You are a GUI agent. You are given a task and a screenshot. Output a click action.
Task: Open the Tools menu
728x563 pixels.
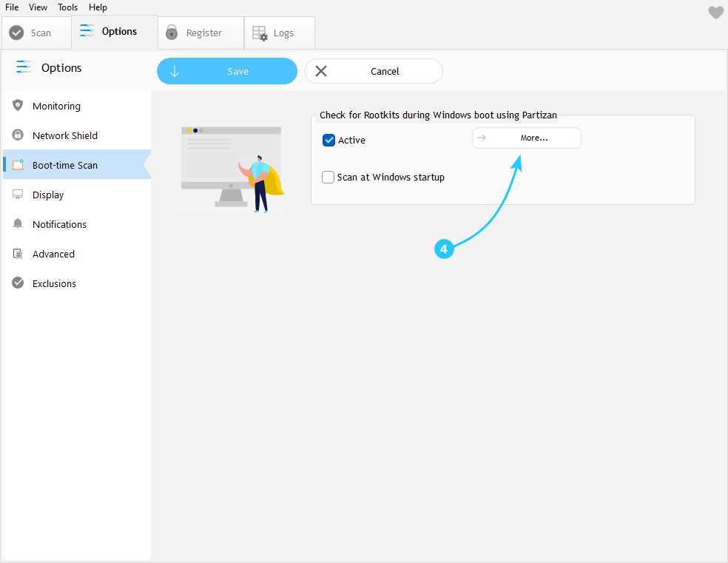68,7
